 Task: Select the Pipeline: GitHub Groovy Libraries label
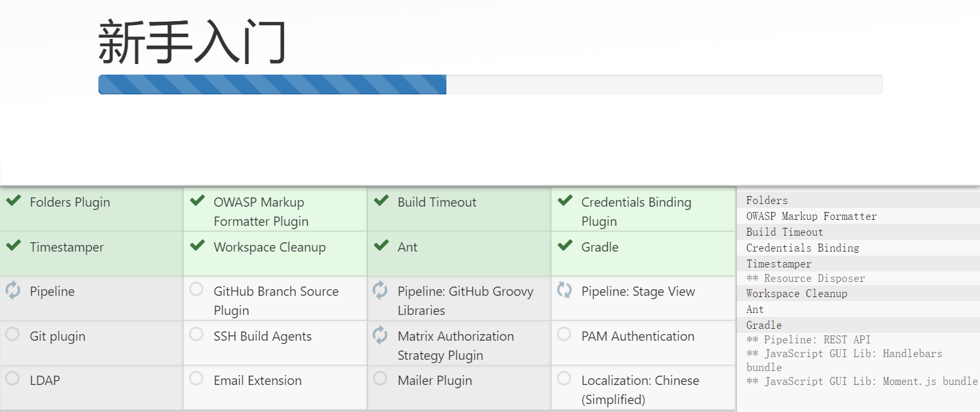(466, 300)
